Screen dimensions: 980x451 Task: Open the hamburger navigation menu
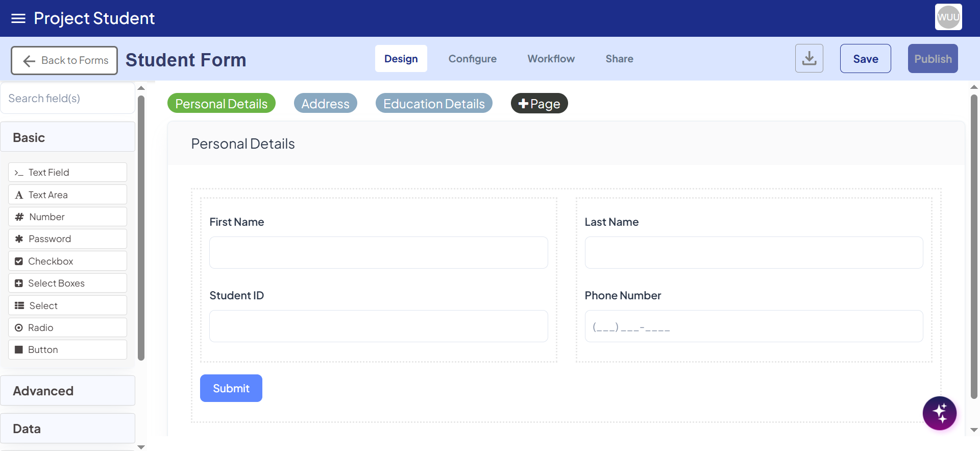(18, 18)
